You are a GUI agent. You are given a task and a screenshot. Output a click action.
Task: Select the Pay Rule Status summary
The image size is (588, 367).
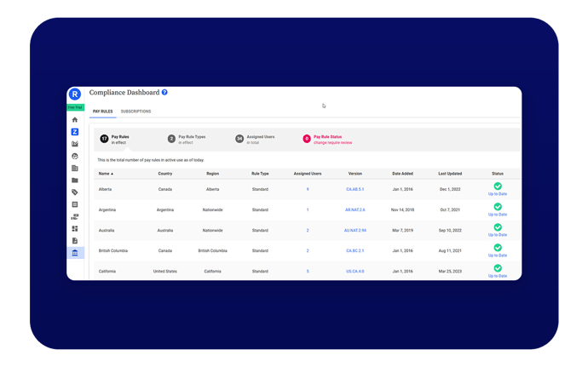pos(328,140)
